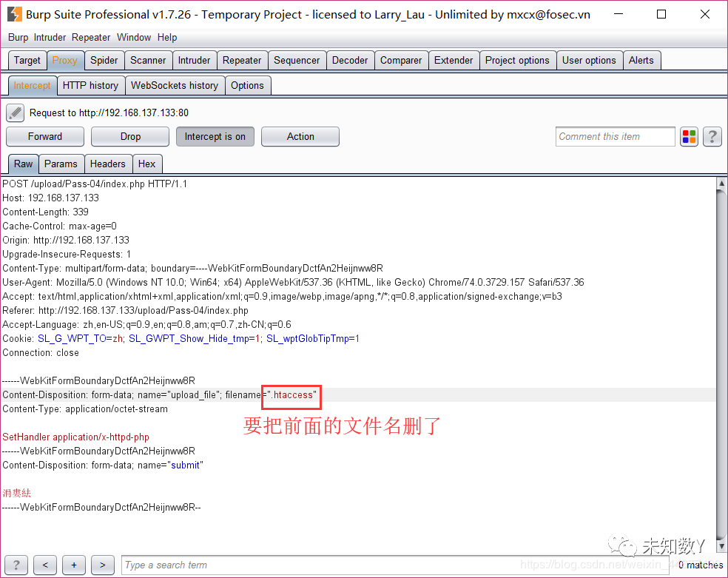The width and height of the screenshot is (728, 578).
Task: Forward the intercepted request
Action: [45, 136]
